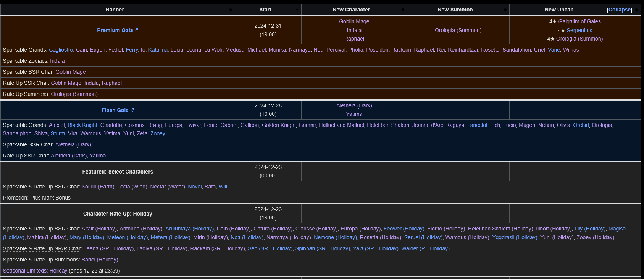This screenshot has width=644, height=279.
Task: Click the New Uncap column sort arrows
Action: [x=636, y=10]
